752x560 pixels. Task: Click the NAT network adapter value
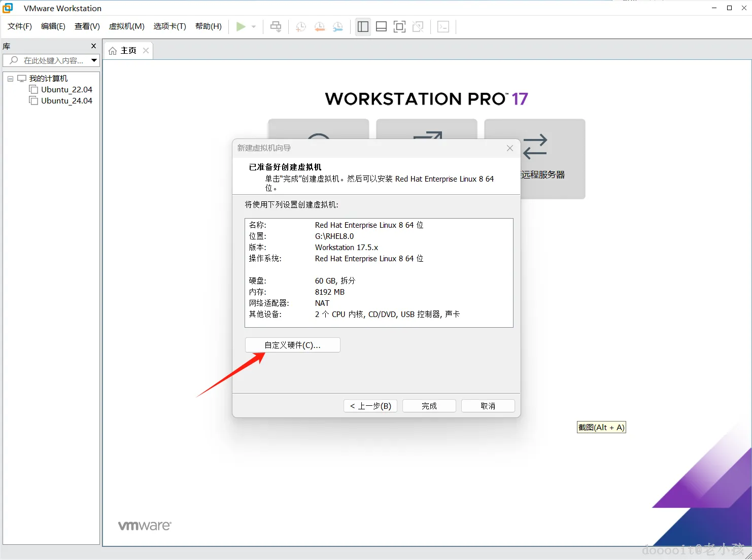coord(322,303)
